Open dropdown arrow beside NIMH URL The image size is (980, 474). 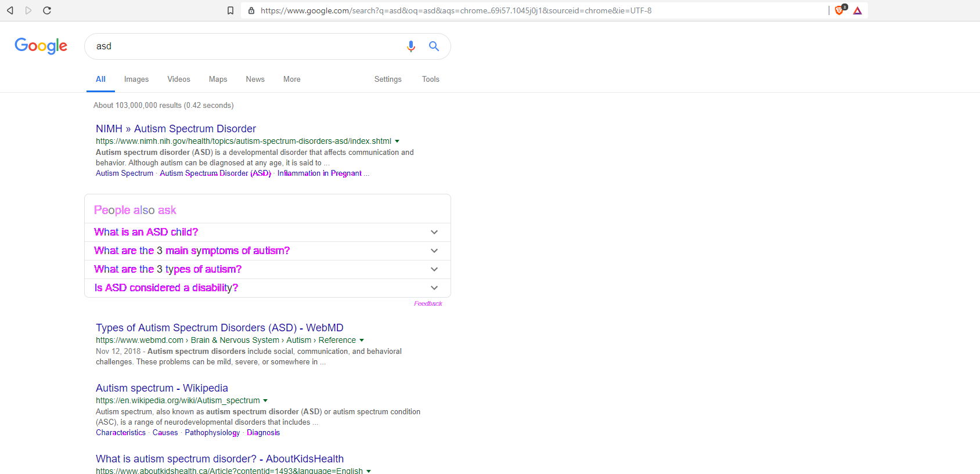[397, 142]
